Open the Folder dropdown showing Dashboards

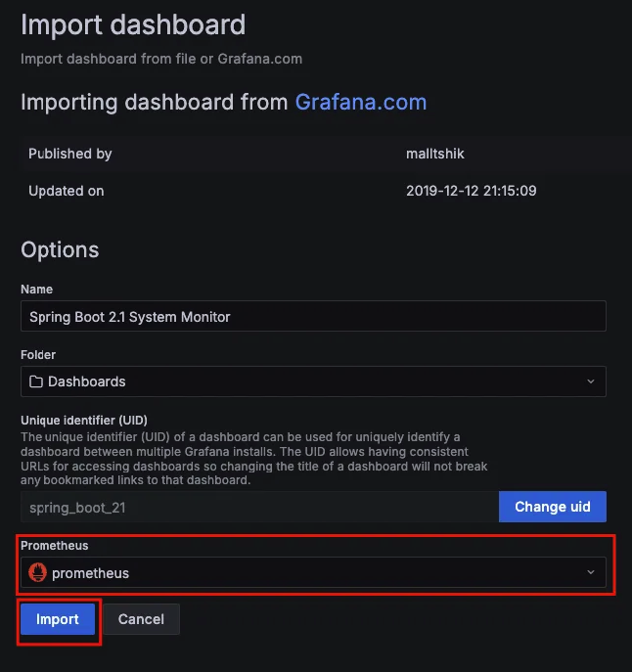pyautogui.click(x=313, y=381)
